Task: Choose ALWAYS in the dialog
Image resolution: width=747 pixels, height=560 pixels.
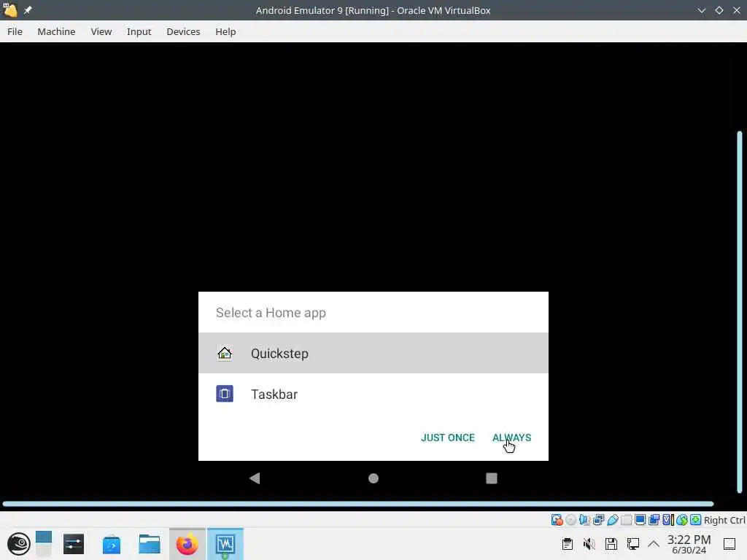Action: tap(511, 437)
